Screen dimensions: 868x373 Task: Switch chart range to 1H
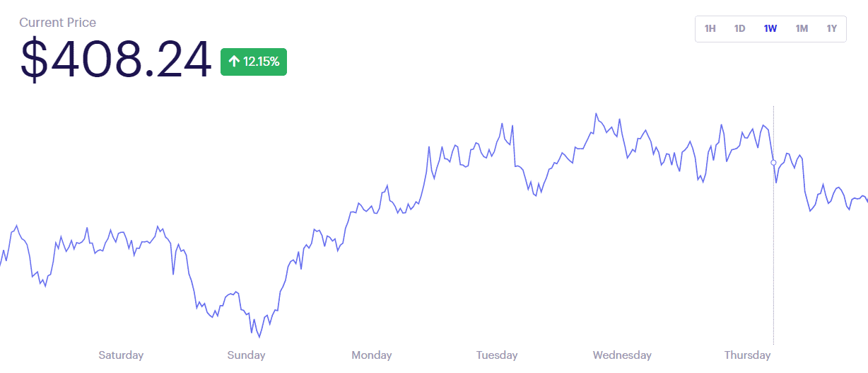click(710, 29)
